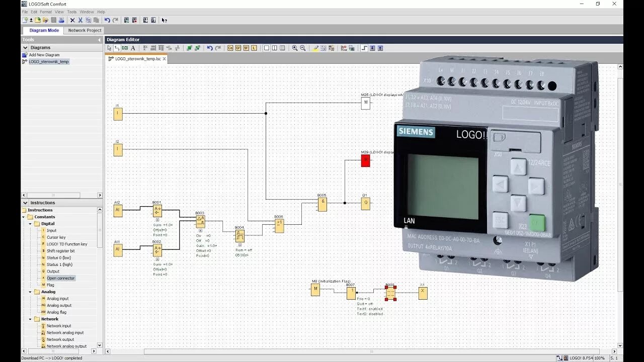Image resolution: width=644 pixels, height=362 pixels.
Task: Click the Special Functions 'SF' icon
Action: click(246, 48)
